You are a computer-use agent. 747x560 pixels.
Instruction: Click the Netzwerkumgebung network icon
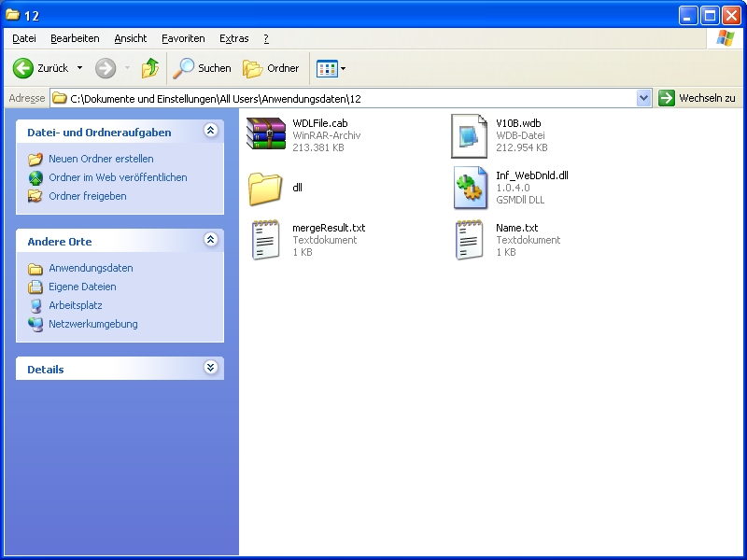(x=35, y=324)
